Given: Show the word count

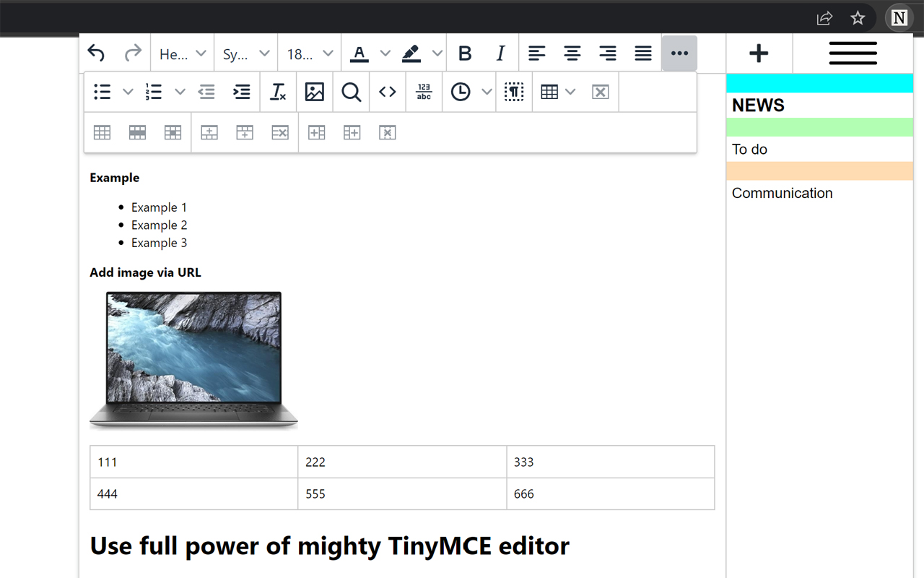Looking at the screenshot, I should click(424, 92).
